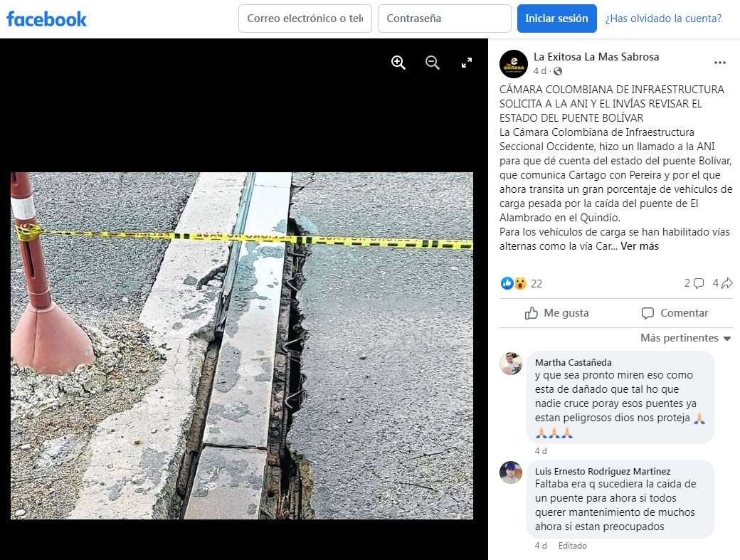The width and height of the screenshot is (740, 560).
Task: Click Luis Ernesto Rodriguez Martinez avatar
Action: tap(511, 472)
